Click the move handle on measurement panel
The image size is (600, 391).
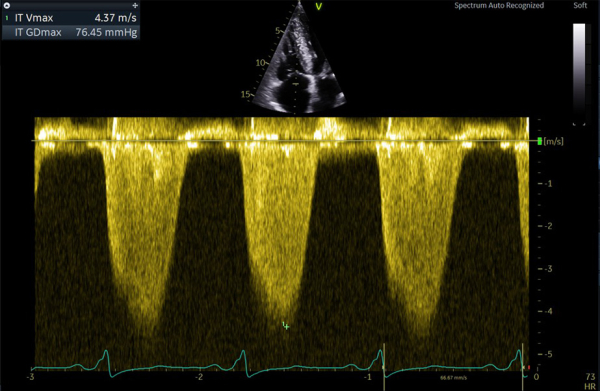(135, 5)
